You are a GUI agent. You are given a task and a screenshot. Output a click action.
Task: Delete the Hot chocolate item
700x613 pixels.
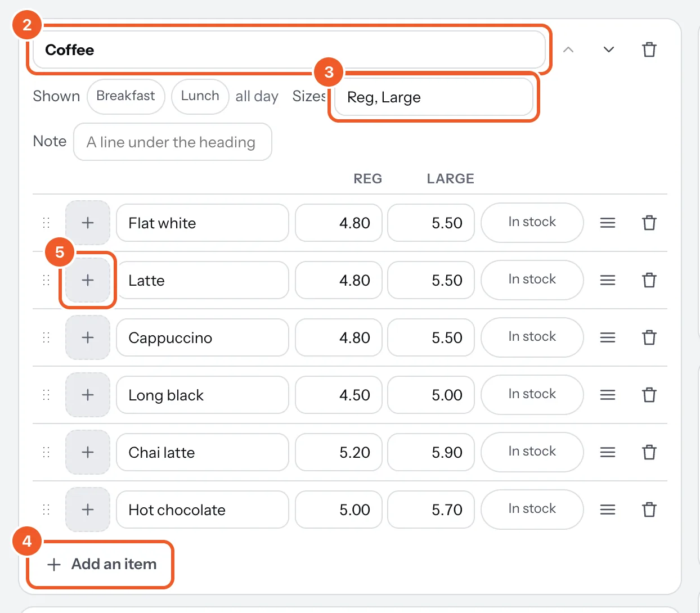649,510
